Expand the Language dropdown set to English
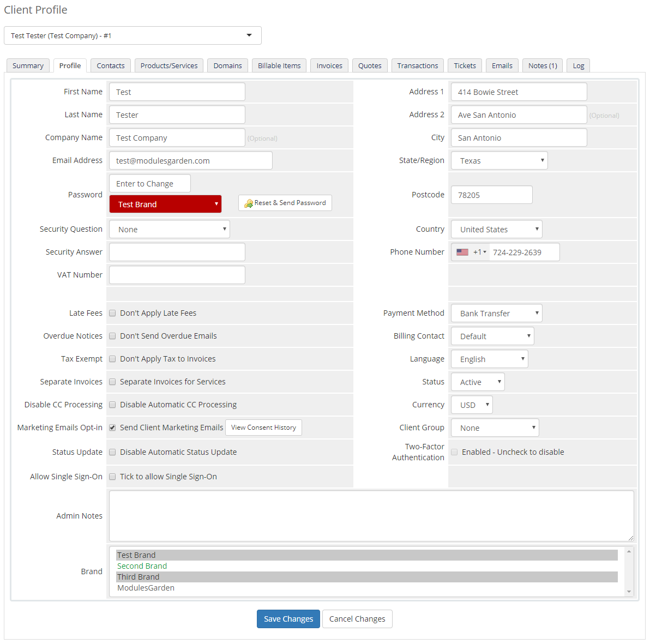 point(489,359)
